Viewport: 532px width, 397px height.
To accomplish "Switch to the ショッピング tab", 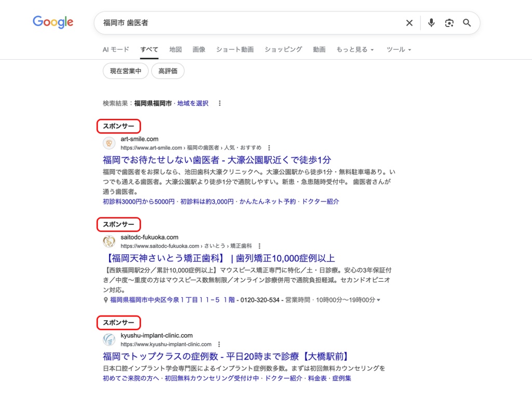I will pyautogui.click(x=283, y=49).
